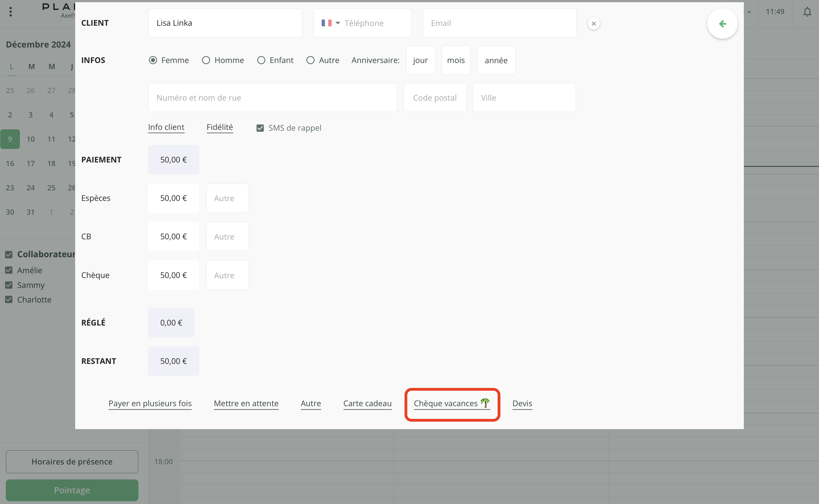Image resolution: width=819 pixels, height=504 pixels.
Task: Click the Autre amount field for Chèque
Action: (227, 275)
